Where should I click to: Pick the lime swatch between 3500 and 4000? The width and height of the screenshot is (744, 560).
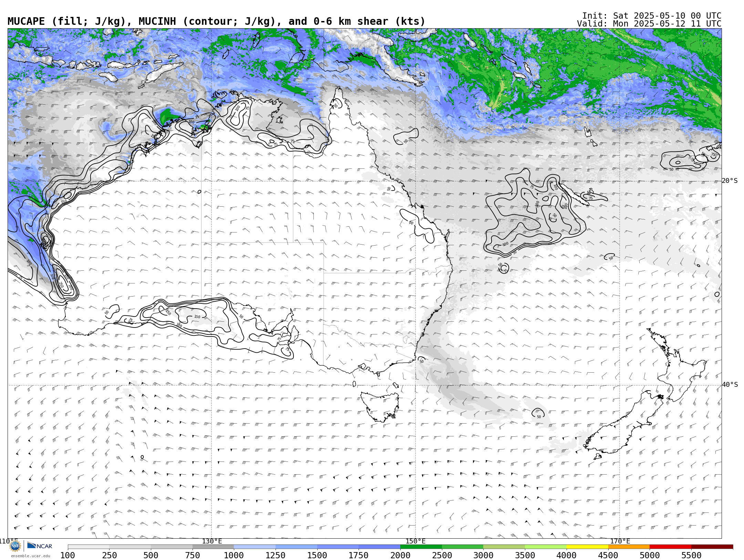click(x=546, y=547)
